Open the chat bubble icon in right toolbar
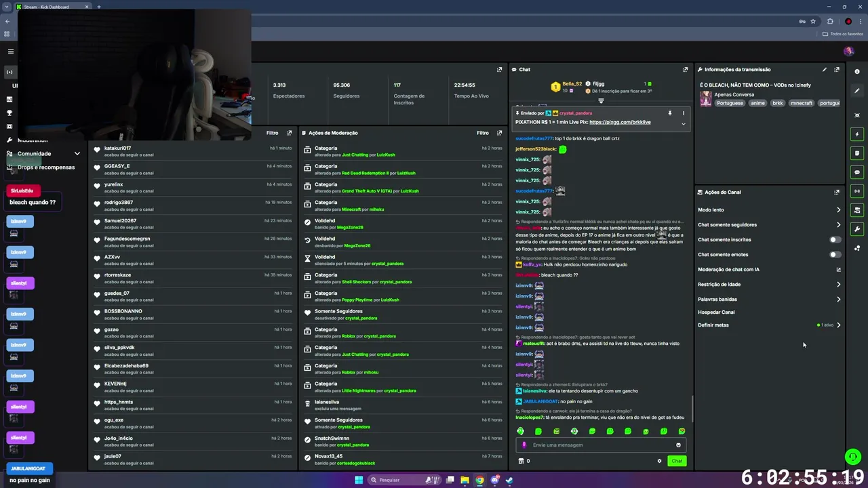Viewport: 868px width, 488px height. (x=857, y=172)
